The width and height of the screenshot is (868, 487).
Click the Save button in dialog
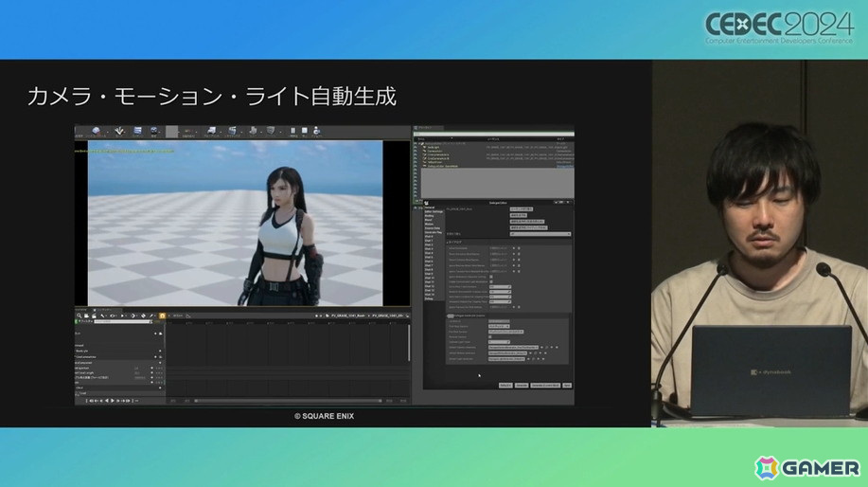coord(567,385)
